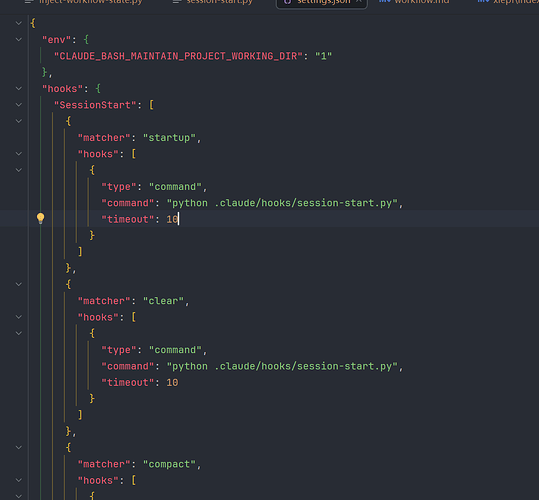Viewport: 539px width, 500px height.
Task: Close the settings.json tab
Action: (359, 2)
